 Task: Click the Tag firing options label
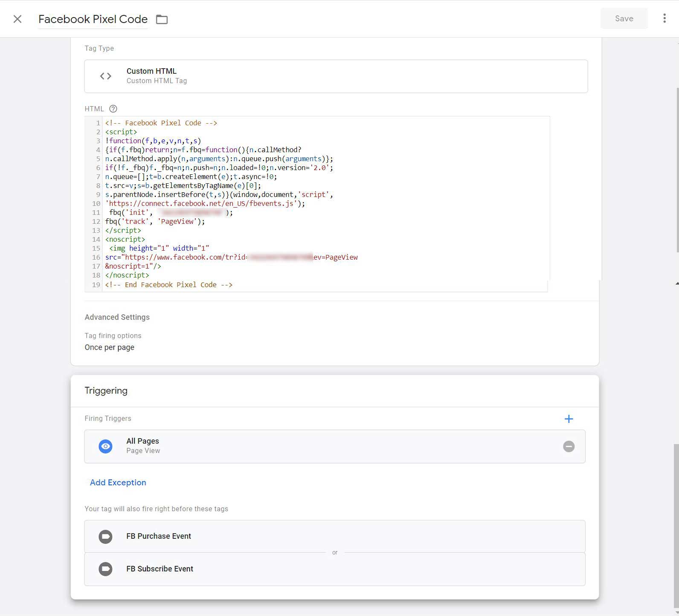pos(113,336)
